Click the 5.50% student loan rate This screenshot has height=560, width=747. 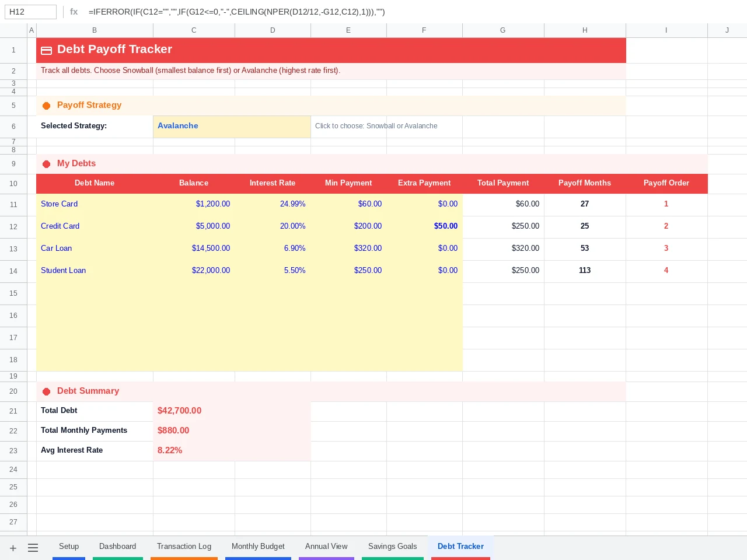click(273, 271)
